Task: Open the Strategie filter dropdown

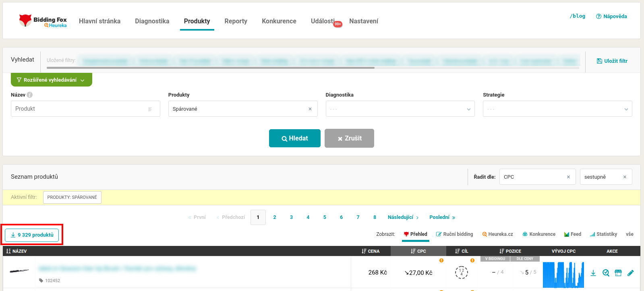Action: pyautogui.click(x=557, y=109)
